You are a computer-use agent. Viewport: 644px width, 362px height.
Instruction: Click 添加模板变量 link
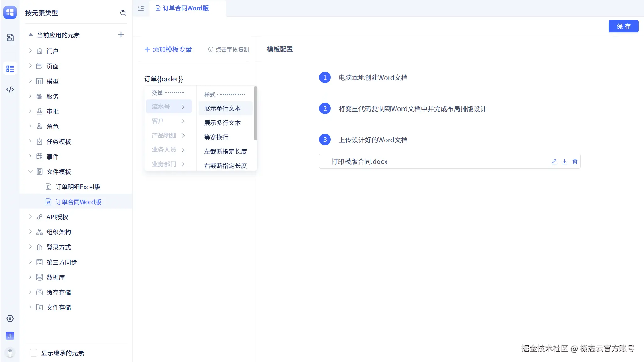[168, 49]
